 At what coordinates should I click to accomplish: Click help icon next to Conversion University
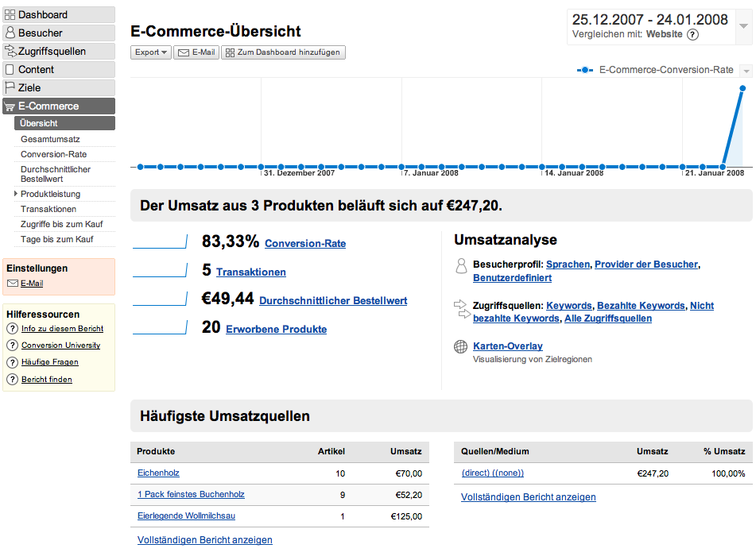click(x=12, y=346)
